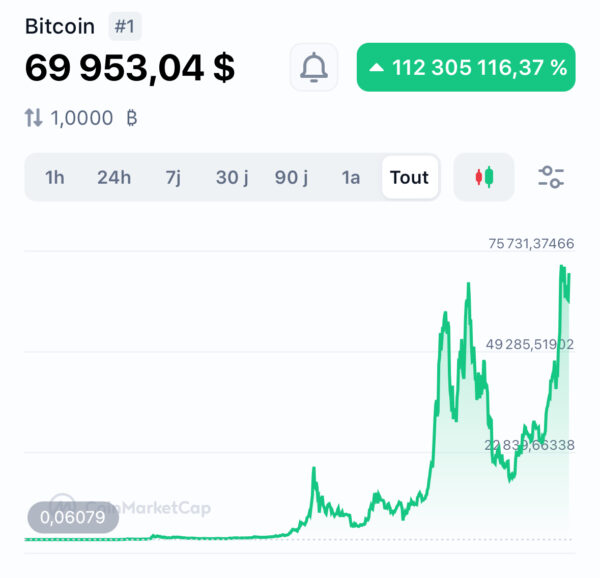The width and height of the screenshot is (600, 578).
Task: Tap the 112 305 116,37 % change badge
Action: (x=466, y=67)
